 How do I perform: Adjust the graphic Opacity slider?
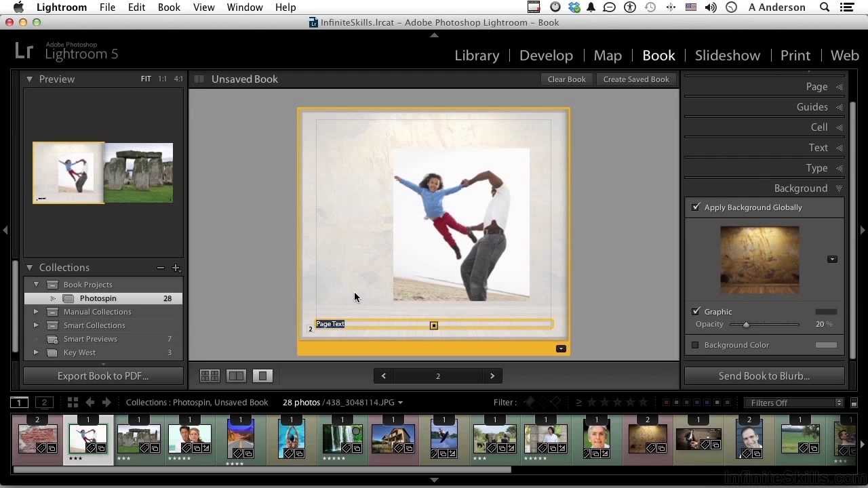point(746,325)
